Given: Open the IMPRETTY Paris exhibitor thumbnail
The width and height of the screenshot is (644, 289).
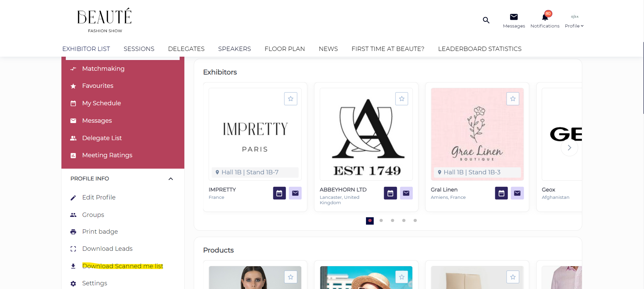Looking at the screenshot, I should point(255,134).
